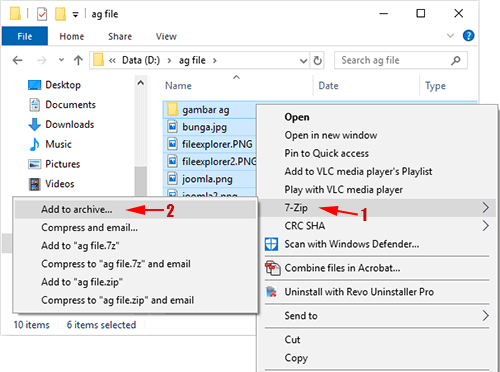Viewport: 500px width, 372px height.
Task: Expand the chevron after Data (D:)
Action: coord(169,61)
